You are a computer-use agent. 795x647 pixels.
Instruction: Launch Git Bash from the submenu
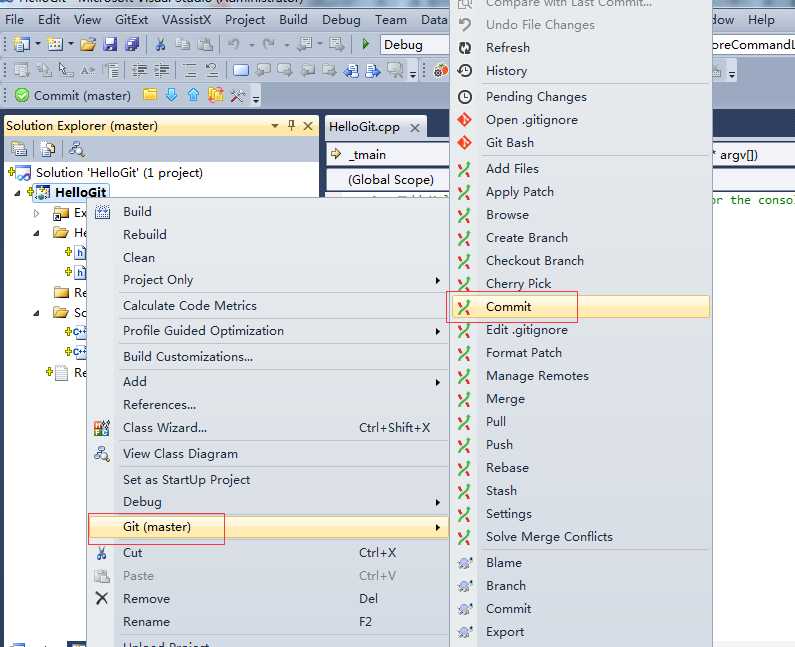point(581,143)
